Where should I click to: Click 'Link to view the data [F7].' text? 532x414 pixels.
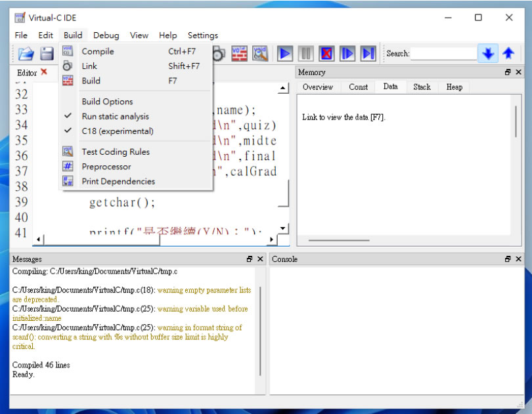[344, 117]
